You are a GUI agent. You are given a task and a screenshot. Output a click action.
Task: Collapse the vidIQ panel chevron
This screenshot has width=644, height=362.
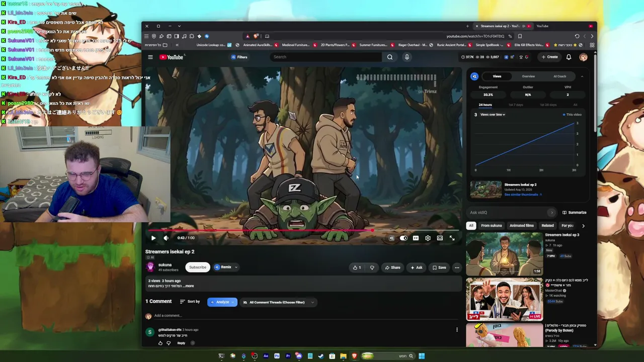click(582, 76)
